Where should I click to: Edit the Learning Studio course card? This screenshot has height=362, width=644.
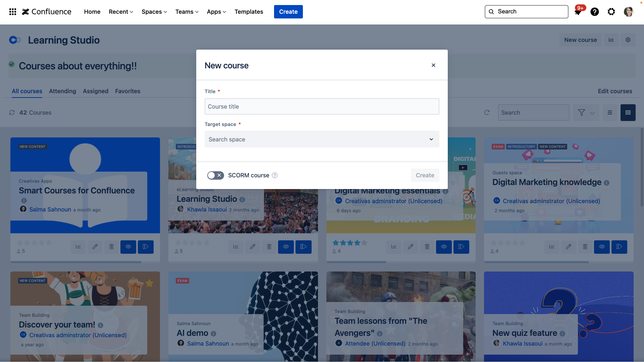[x=253, y=247]
